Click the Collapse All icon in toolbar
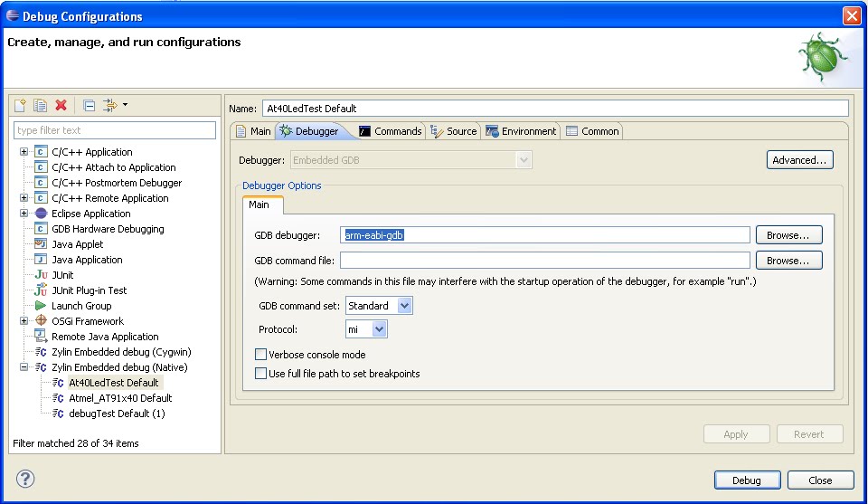This screenshot has width=868, height=504. tap(89, 105)
